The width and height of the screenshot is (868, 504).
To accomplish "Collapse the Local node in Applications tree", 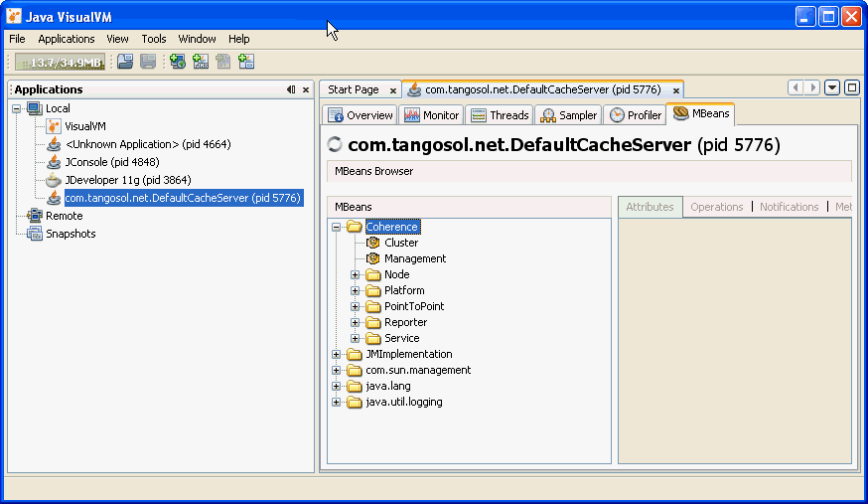I will (17, 108).
